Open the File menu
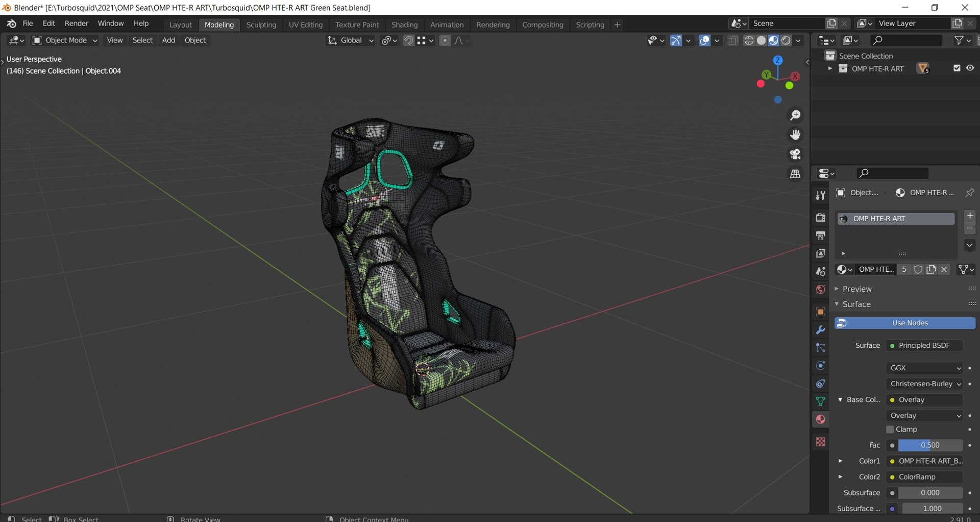980x522 pixels. [x=28, y=23]
